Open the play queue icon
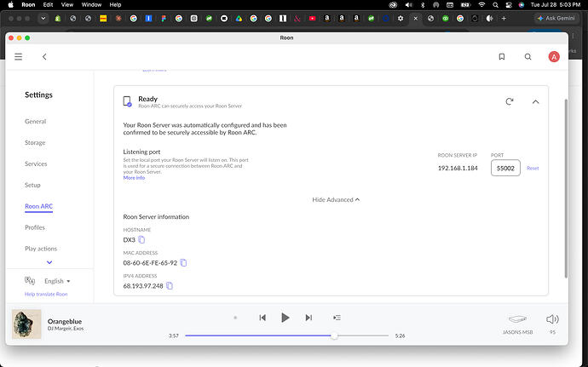This screenshot has width=588, height=367. pos(337,318)
